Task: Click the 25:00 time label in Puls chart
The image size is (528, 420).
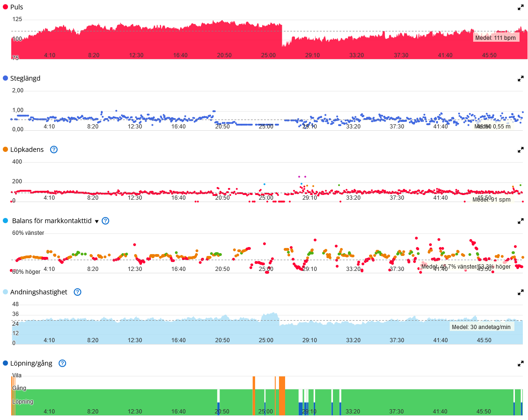Action: (x=268, y=55)
